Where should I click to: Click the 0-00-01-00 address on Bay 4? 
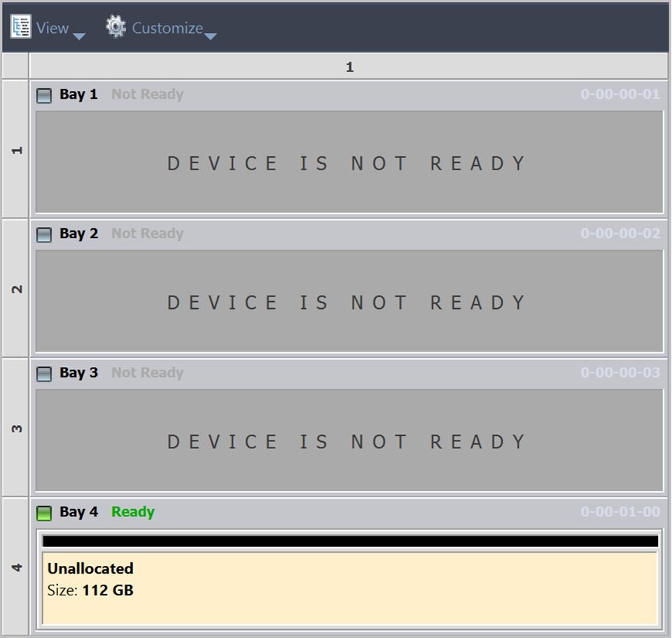click(x=619, y=512)
